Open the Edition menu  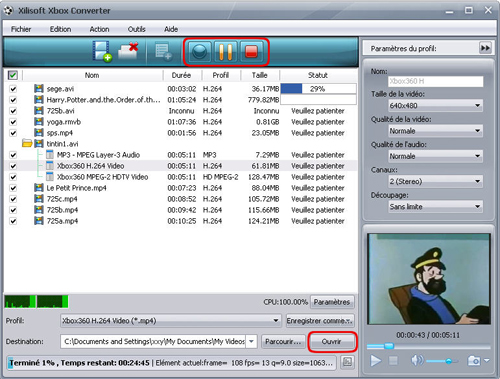point(60,29)
